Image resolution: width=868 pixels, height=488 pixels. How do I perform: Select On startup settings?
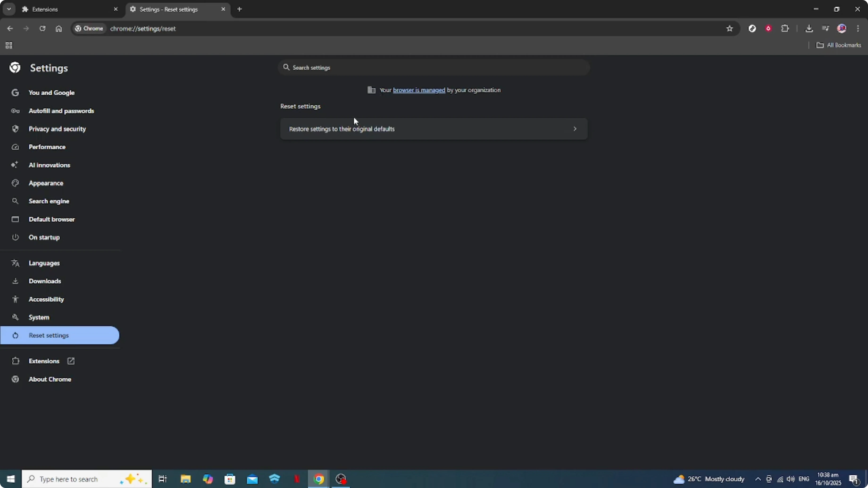44,237
